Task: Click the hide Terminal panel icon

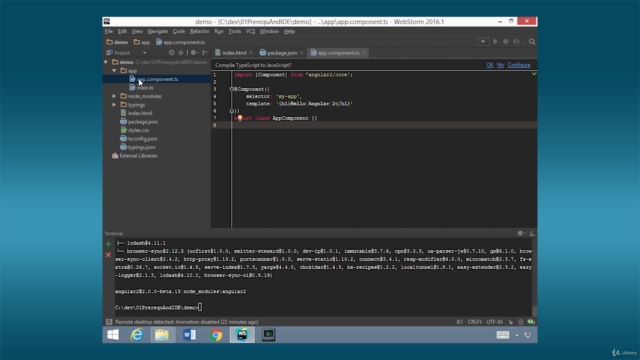Action: point(532,233)
